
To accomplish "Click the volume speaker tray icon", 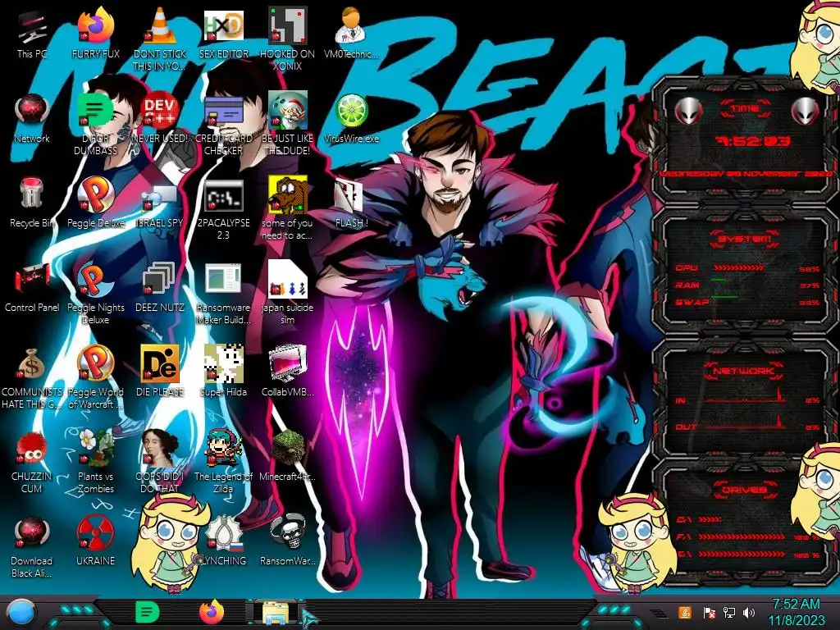I will [749, 612].
